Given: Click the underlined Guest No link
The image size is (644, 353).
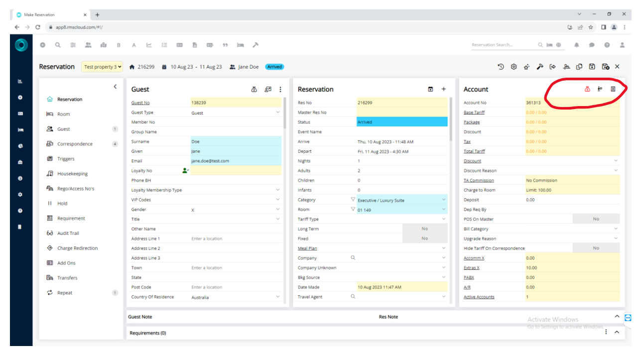Looking at the screenshot, I should point(140,103).
